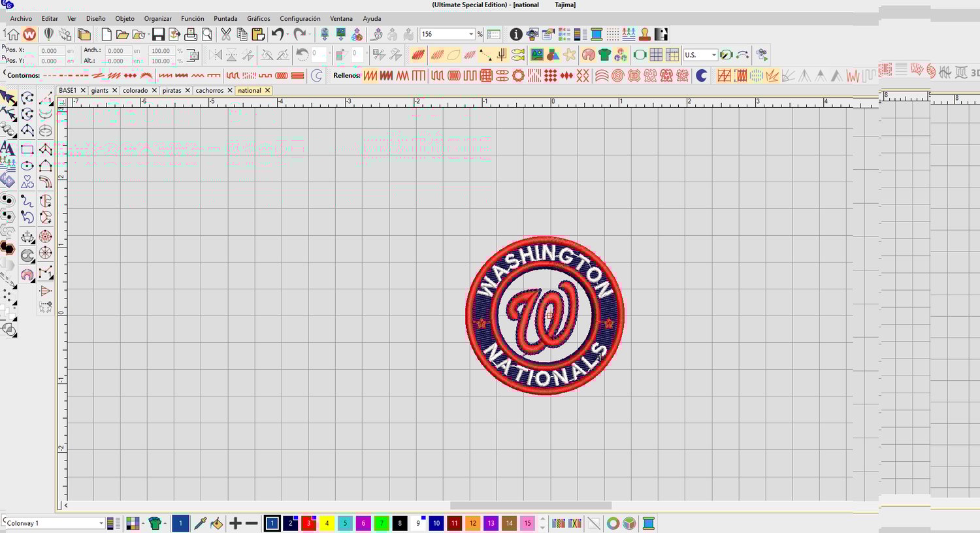Viewport: 980px width, 533px height.
Task: Select the Rectangle digitizing tool
Action: [27, 150]
